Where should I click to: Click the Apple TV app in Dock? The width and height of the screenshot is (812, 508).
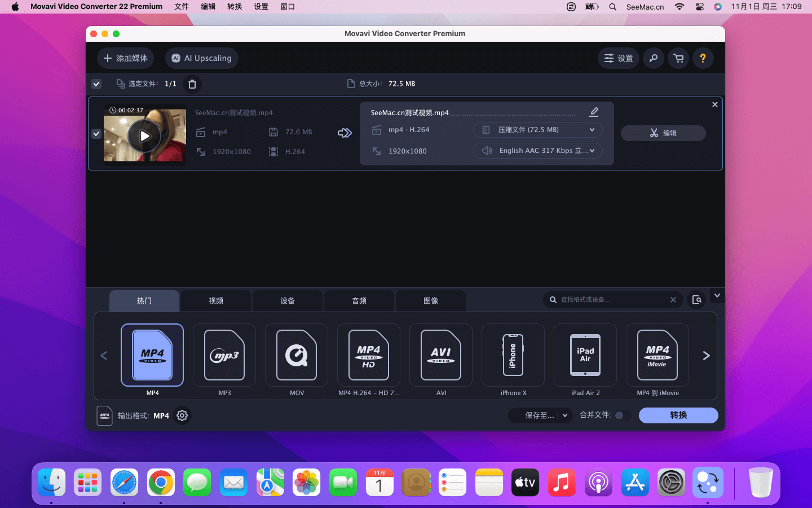[x=525, y=483]
